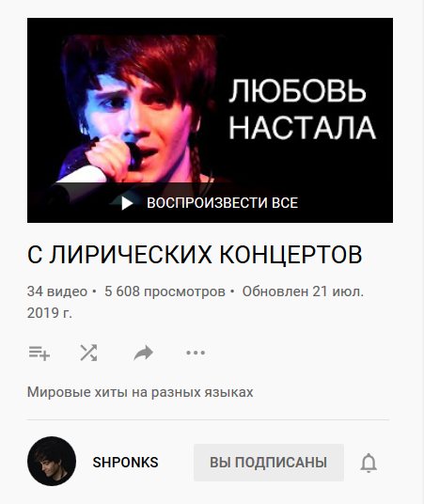
Task: Click the dark overlay bar beneath the singer
Action: tap(210, 202)
